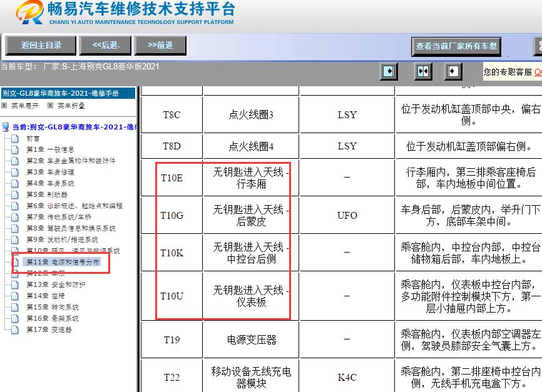Go back with the <<后退 button
Screen dimensions: 542x392
pos(105,45)
